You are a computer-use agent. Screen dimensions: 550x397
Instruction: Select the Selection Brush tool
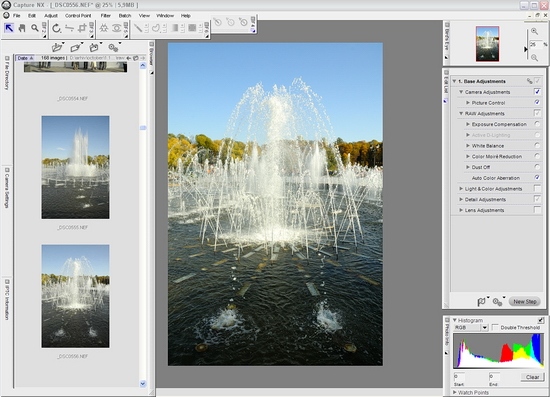pyautogui.click(x=138, y=28)
